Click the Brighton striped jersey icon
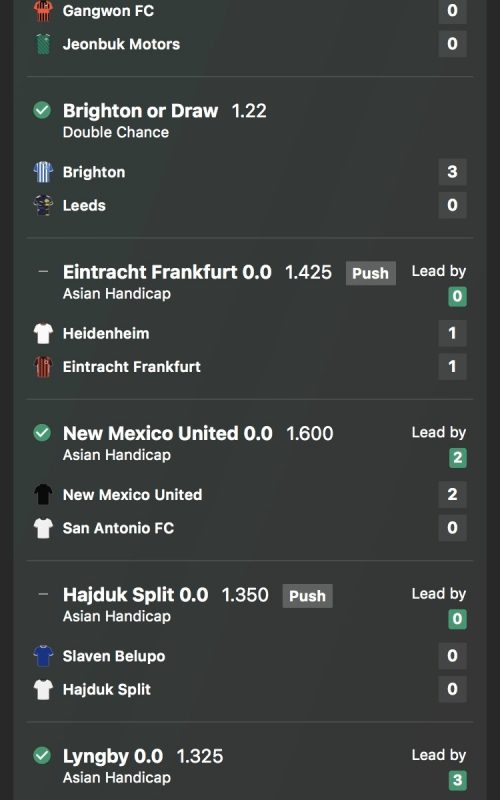The image size is (500, 800). [x=43, y=172]
